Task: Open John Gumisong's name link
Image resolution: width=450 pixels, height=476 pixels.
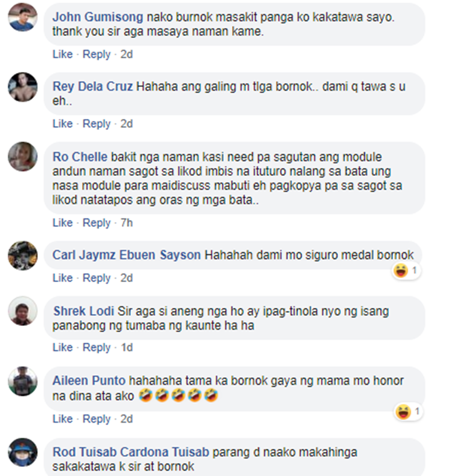Action: pyautogui.click(x=98, y=17)
